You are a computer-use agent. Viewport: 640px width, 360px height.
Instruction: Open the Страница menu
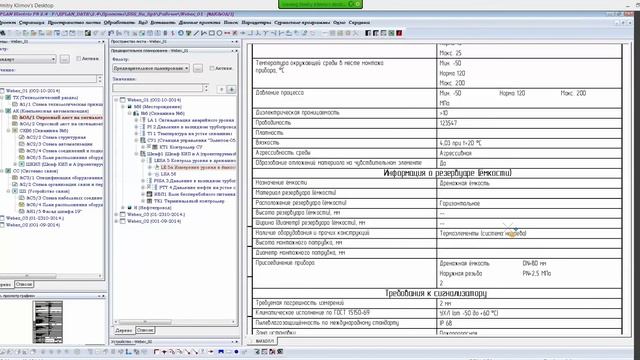pos(31,23)
